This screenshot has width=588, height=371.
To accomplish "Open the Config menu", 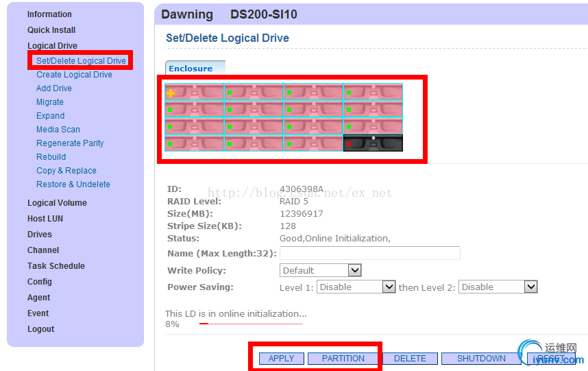I will [x=39, y=282].
